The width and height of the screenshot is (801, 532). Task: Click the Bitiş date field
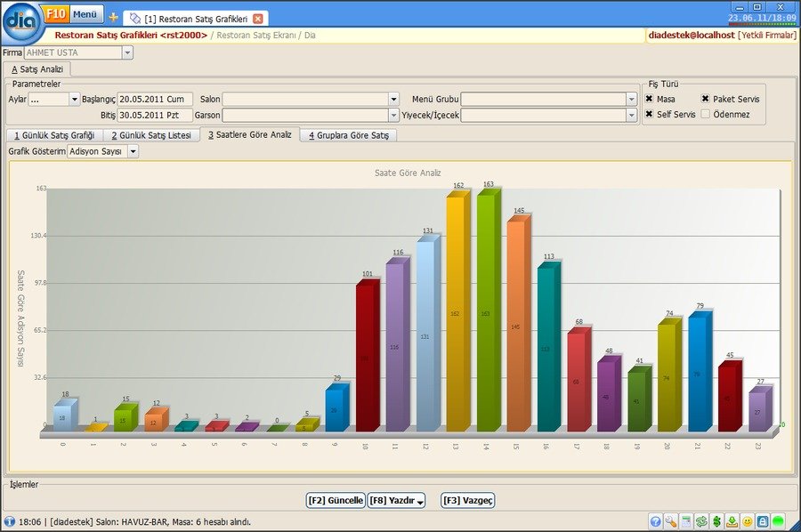(x=155, y=115)
